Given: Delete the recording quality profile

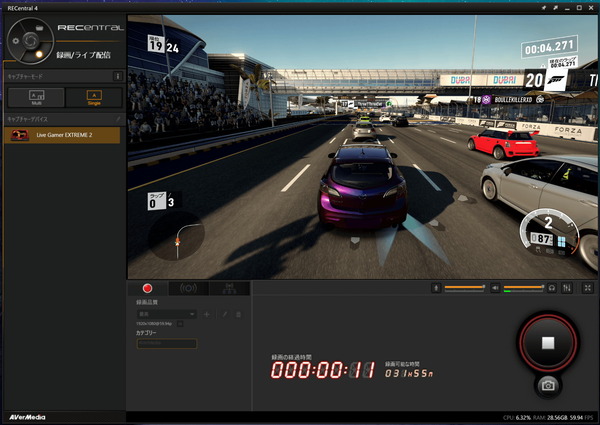Looking at the screenshot, I should (238, 314).
